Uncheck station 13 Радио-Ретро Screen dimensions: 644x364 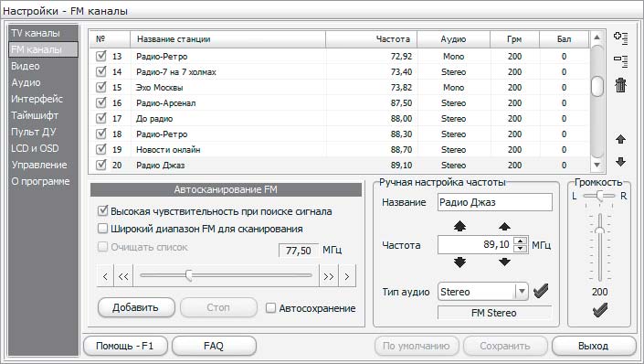click(x=101, y=56)
